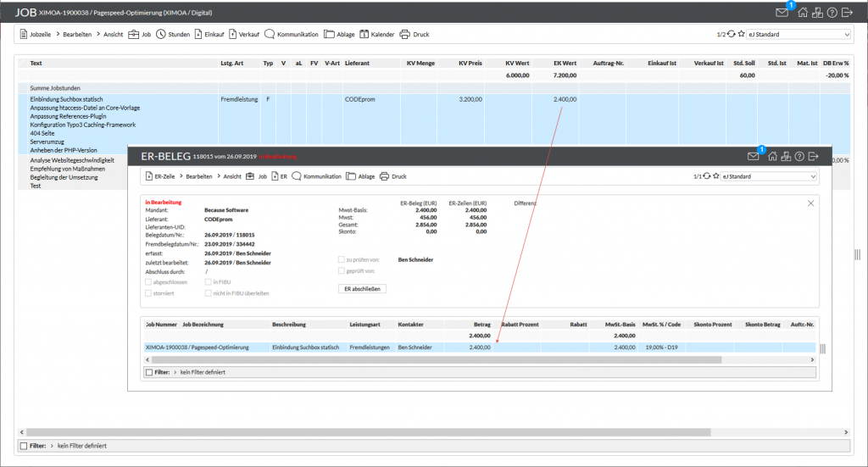Toggle abgeschlossen checkbox
This screenshot has height=467, width=868.
(148, 282)
